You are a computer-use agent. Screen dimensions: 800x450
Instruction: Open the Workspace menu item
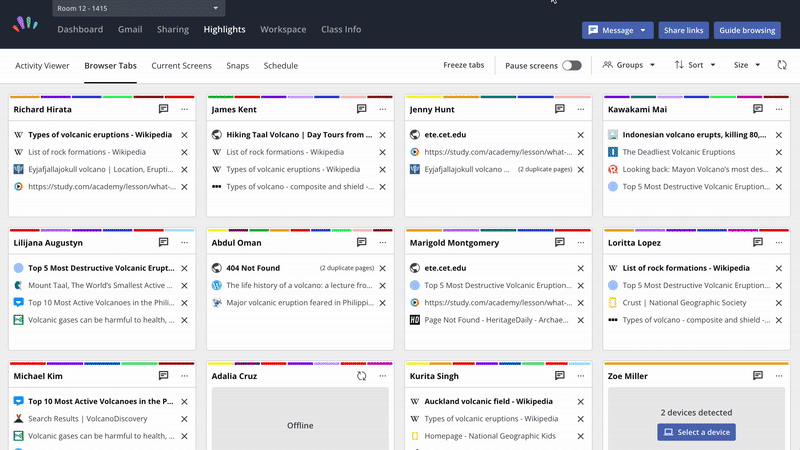[283, 30]
